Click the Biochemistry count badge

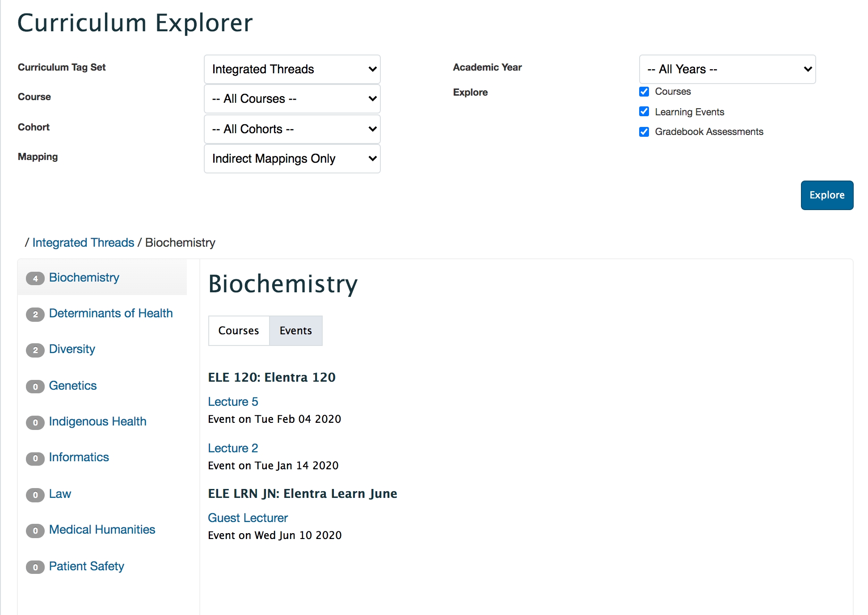click(35, 278)
